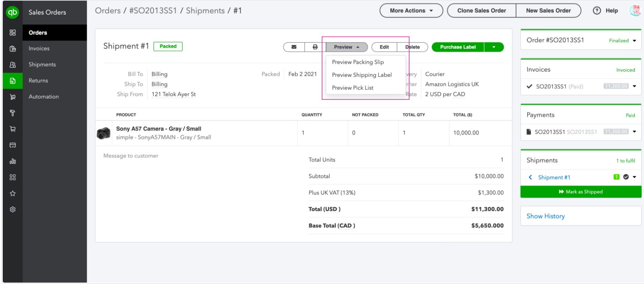Click the user avatar in top corner
This screenshot has width=644, height=284.
(635, 11)
